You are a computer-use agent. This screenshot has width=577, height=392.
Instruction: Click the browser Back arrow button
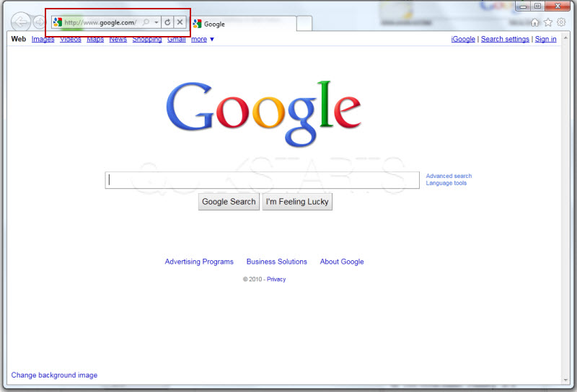coord(21,22)
